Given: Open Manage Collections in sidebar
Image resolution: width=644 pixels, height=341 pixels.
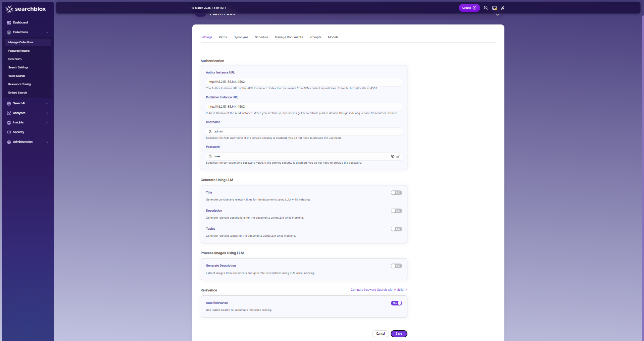Looking at the screenshot, I should (x=28, y=43).
